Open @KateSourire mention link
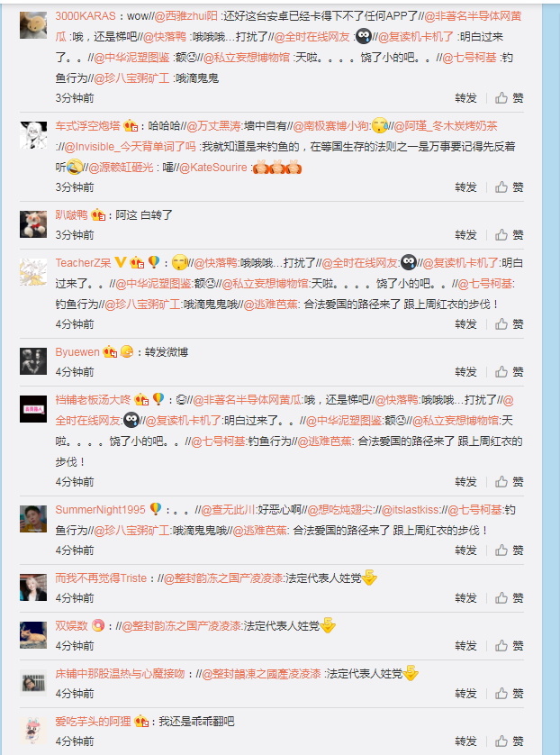 pyautogui.click(x=212, y=168)
